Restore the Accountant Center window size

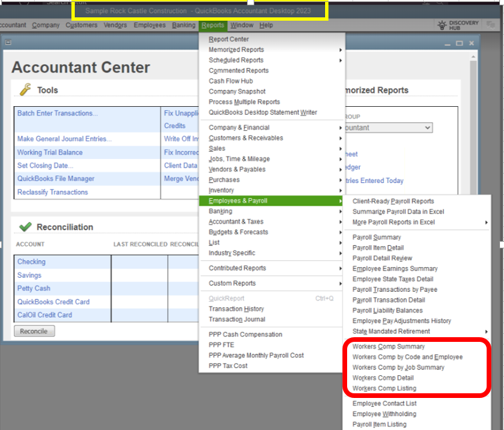(459, 43)
